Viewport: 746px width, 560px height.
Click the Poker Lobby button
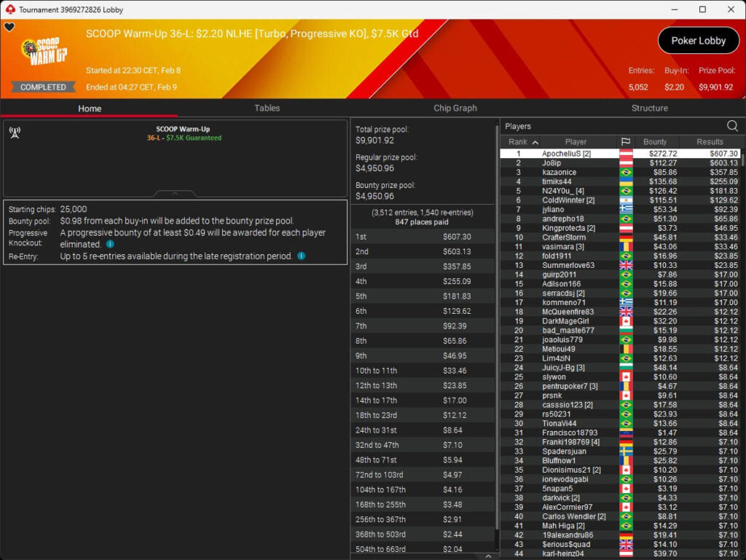pos(698,41)
